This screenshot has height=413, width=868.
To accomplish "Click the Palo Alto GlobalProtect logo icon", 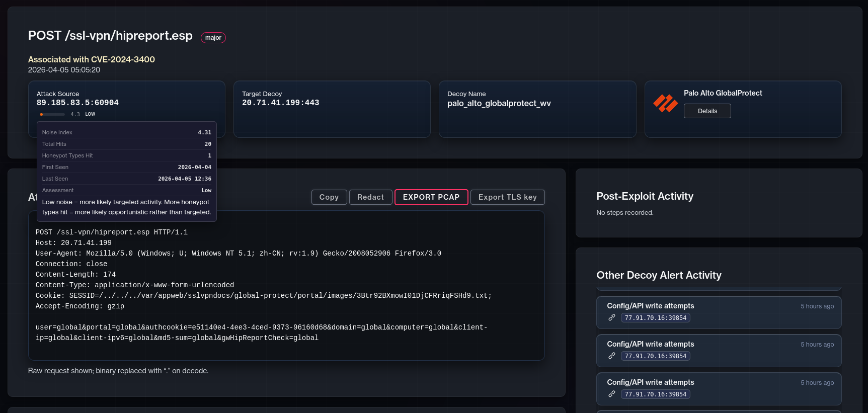I will 665,103.
